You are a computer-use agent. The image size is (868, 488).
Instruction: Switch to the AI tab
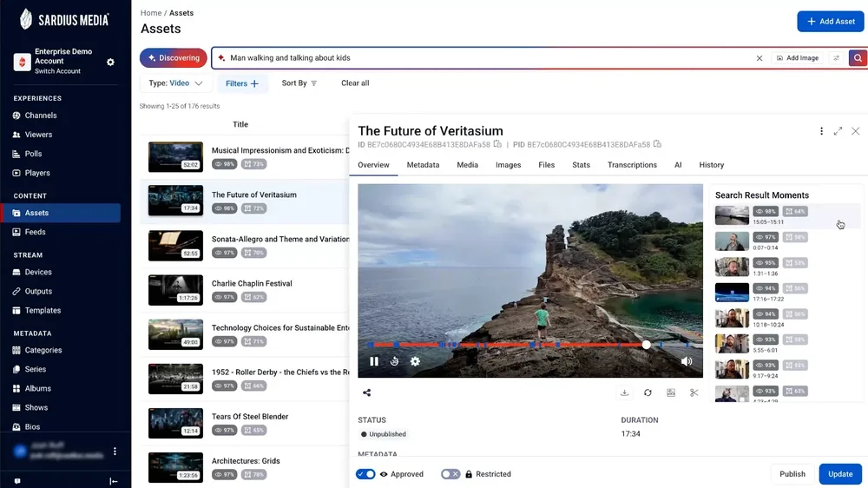point(678,165)
